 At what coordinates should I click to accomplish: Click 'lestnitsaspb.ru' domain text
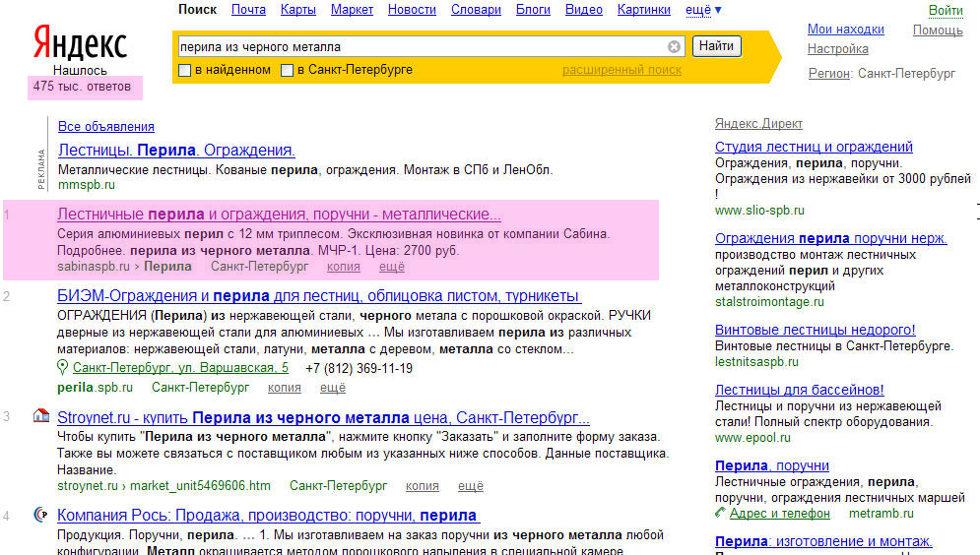(x=756, y=362)
